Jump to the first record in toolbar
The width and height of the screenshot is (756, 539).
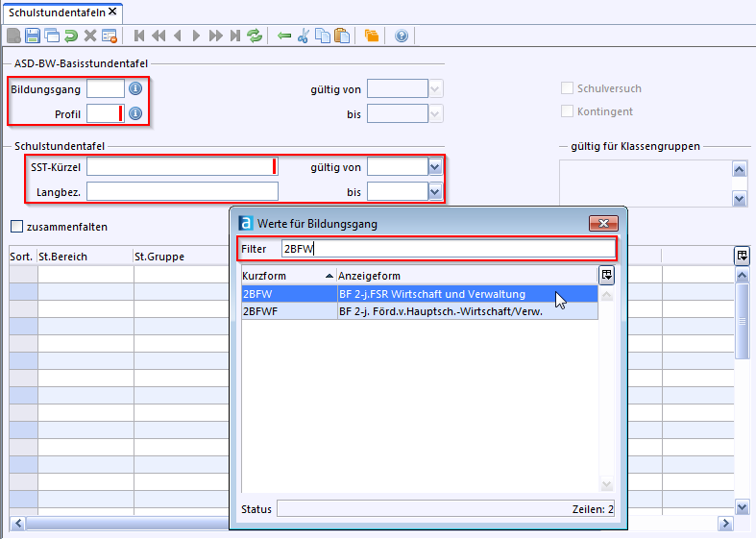point(140,36)
